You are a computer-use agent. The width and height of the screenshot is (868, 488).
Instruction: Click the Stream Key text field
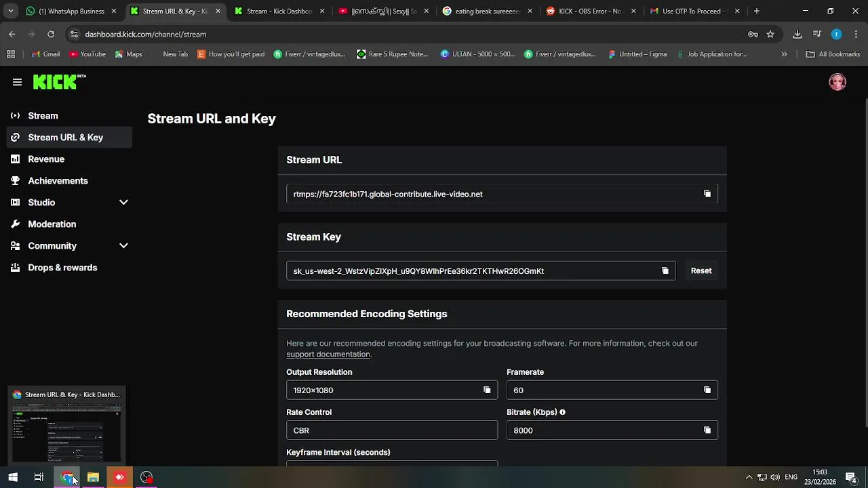475,271
